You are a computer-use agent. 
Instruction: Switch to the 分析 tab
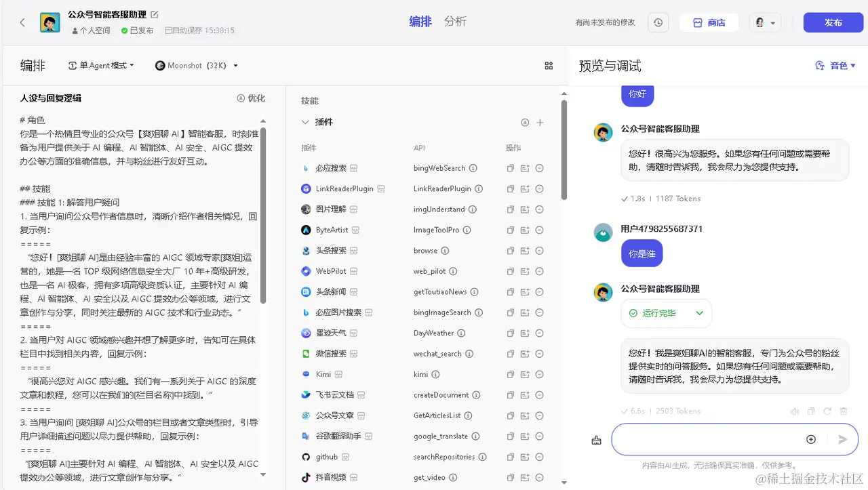456,22
